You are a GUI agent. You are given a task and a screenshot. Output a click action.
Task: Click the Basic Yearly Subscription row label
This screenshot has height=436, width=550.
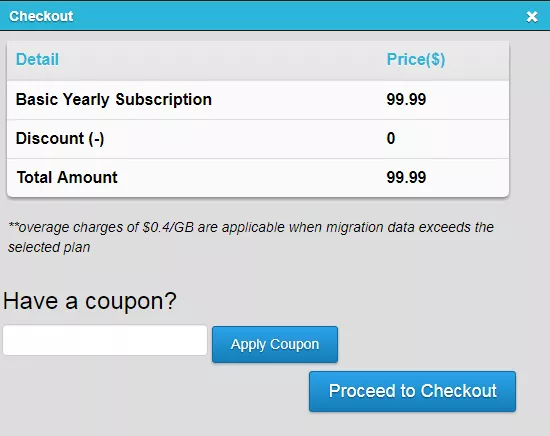tap(114, 100)
